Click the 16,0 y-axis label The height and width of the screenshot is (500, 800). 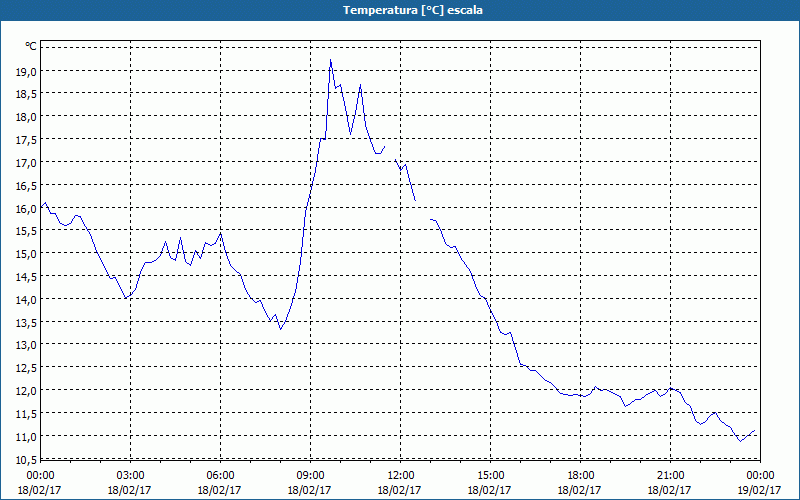pos(27,209)
